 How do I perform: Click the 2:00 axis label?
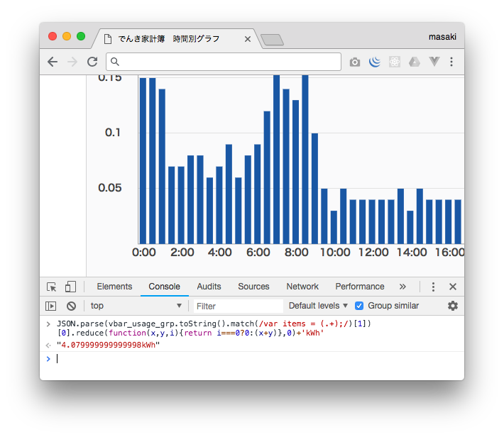click(x=182, y=253)
